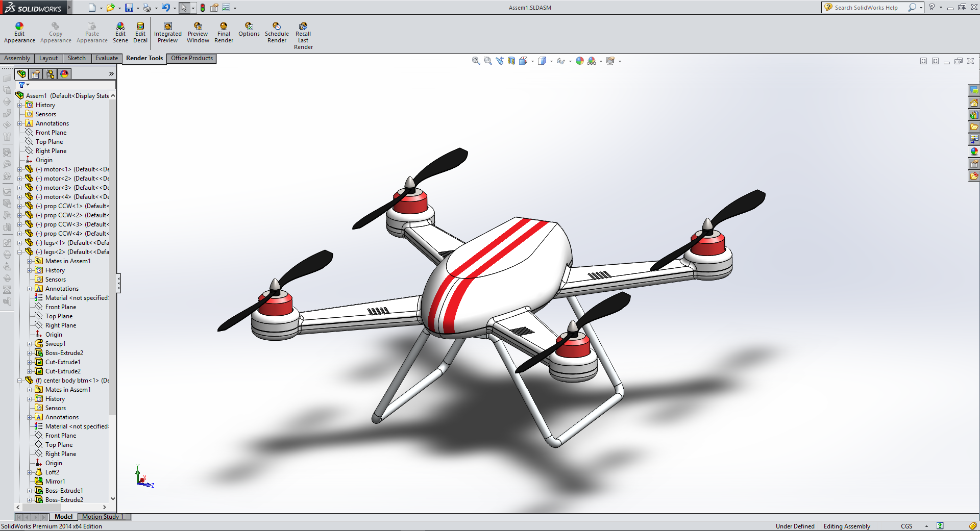Click the Zoom to Fit icon
980x531 pixels.
coord(476,61)
